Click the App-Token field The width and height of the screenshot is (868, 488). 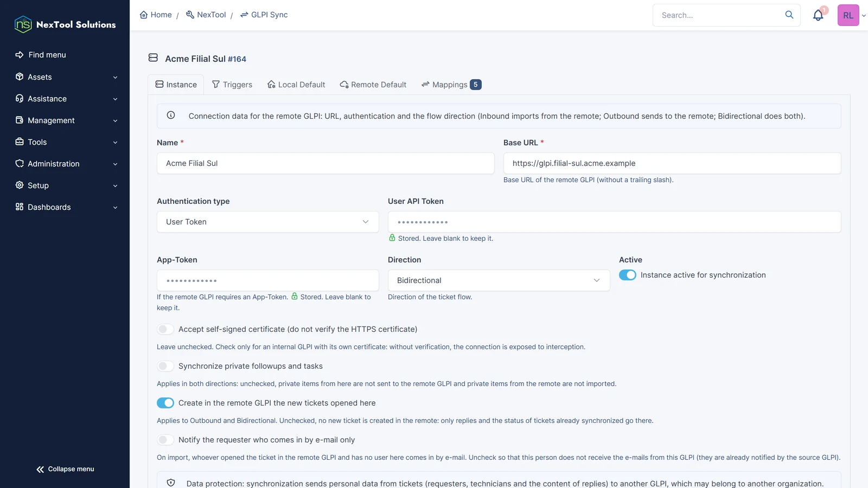(x=268, y=280)
